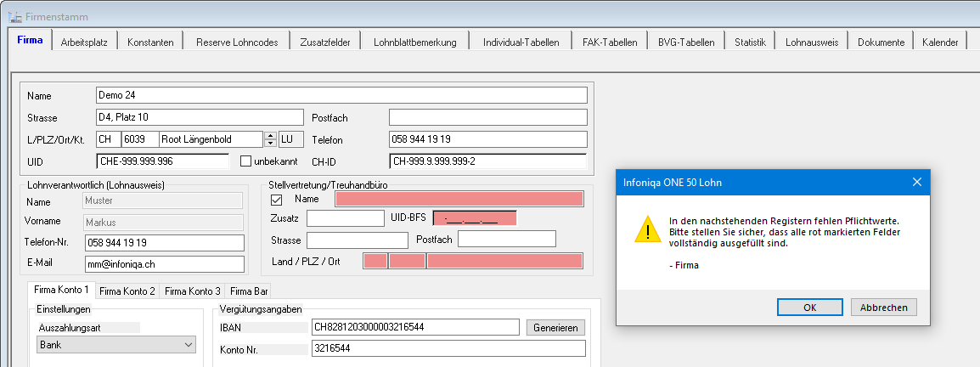Switch to the Arbeitsplatz tab
Viewport: 980px width, 367px height.
point(84,42)
